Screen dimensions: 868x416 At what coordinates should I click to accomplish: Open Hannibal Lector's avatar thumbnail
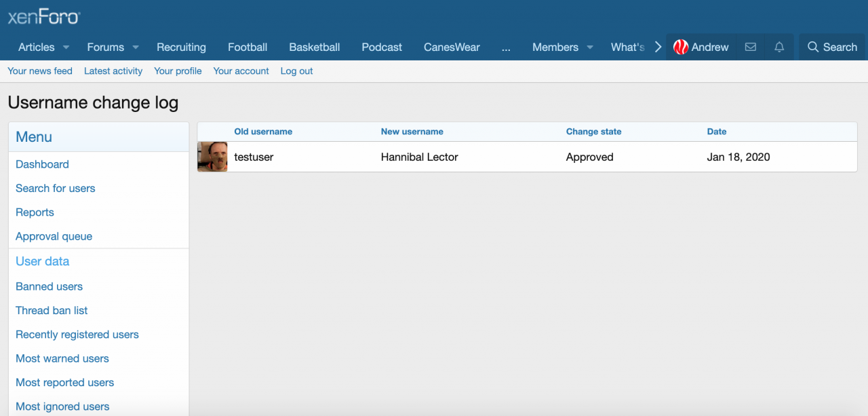tap(212, 157)
